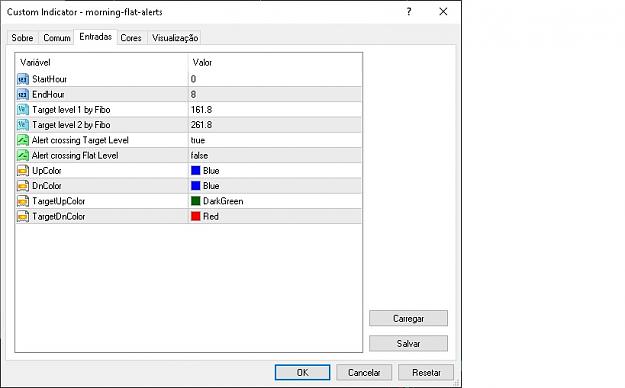Switch to the Sobre tab
625x388 pixels.
(22, 37)
